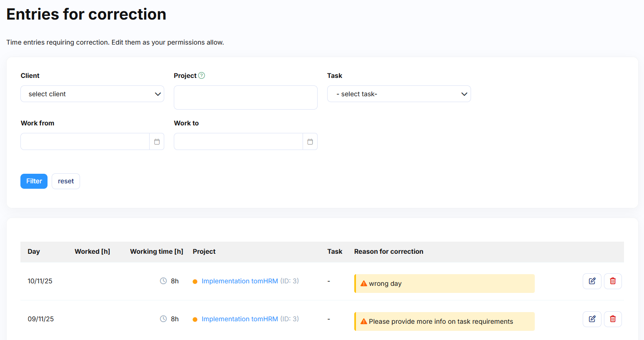Click into the Work from date field
Image resolution: width=644 pixels, height=340 pixels.
pyautogui.click(x=85, y=142)
